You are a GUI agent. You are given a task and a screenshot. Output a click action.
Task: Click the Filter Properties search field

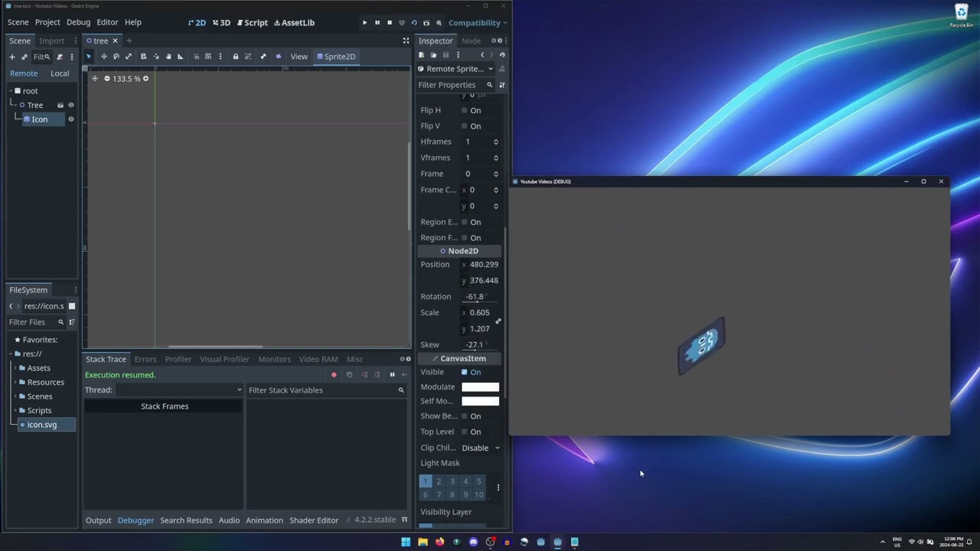tap(455, 85)
